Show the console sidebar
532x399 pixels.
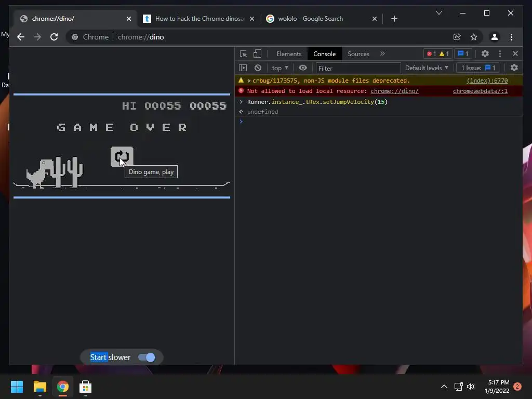(243, 68)
